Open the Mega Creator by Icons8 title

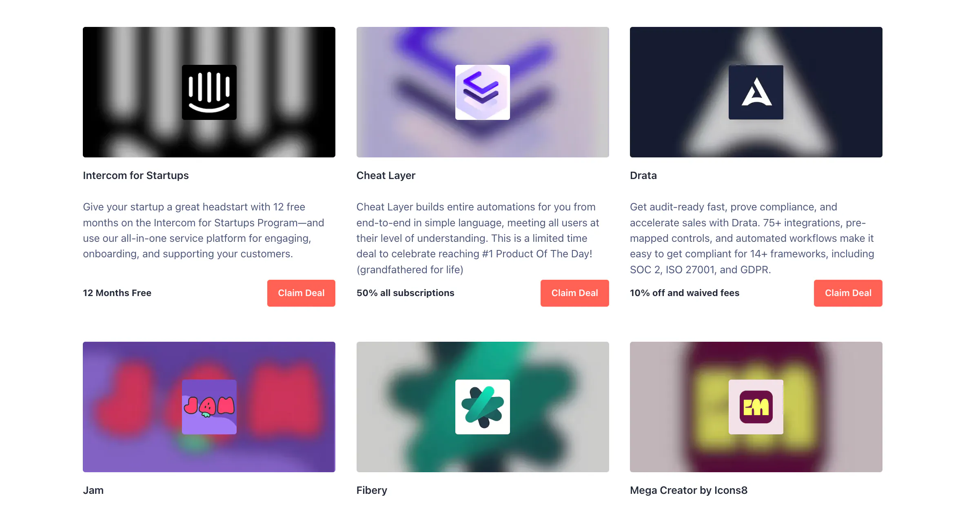coord(689,490)
